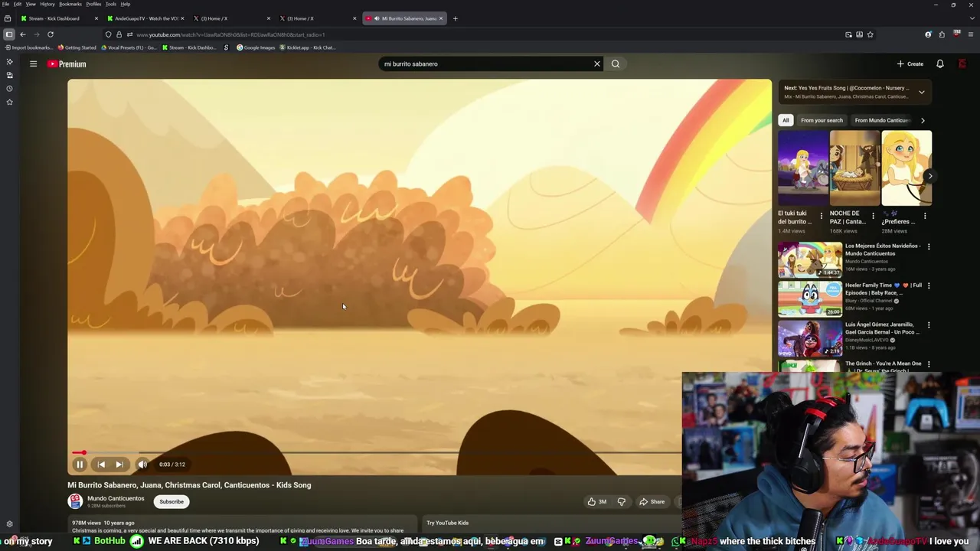This screenshot has width=980, height=551.
Task: Open options for 'NOCHE DE PAZ' short
Action: click(873, 217)
